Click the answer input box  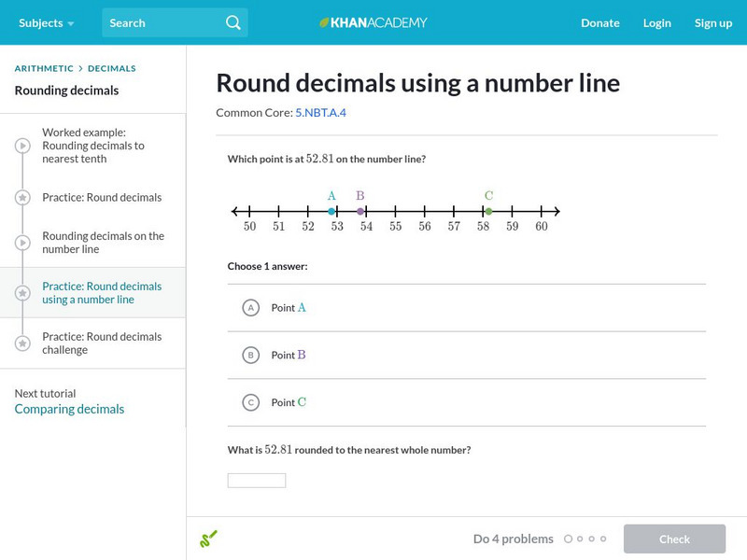256,479
